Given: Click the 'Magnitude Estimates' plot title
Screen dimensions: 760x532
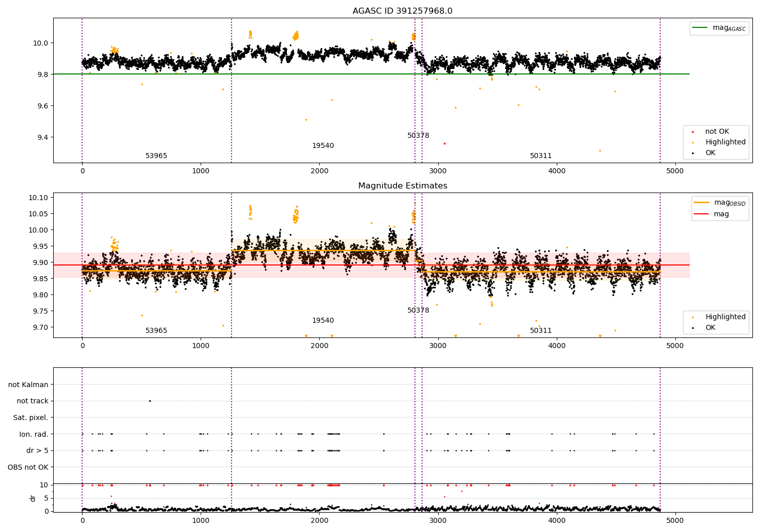Looking at the screenshot, I should click(x=403, y=186).
